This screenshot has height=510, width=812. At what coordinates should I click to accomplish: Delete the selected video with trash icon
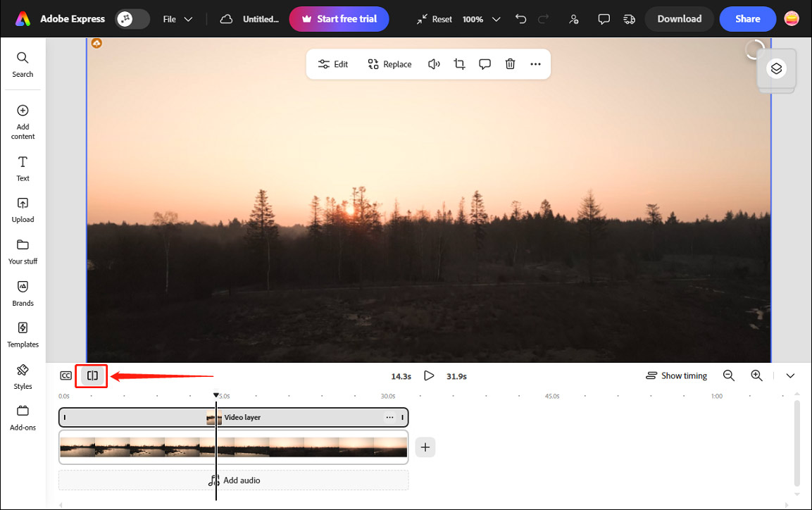510,64
